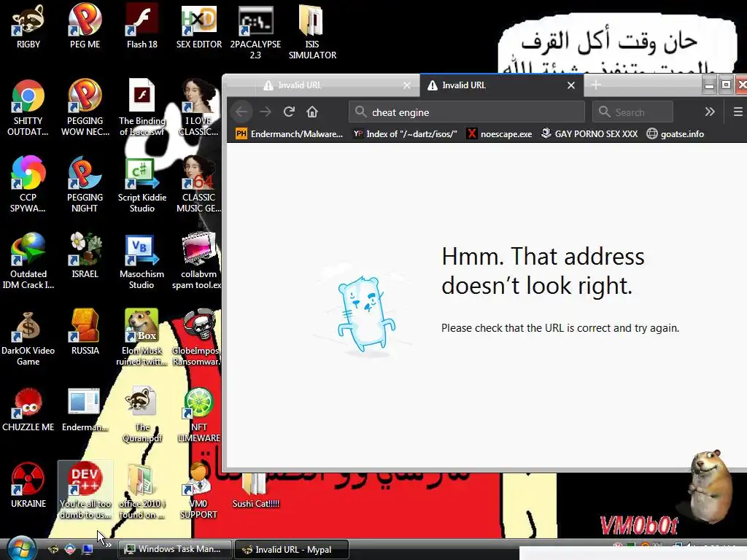Viewport: 747px width, 560px height.
Task: Expand the toolbar overflow chevron
Action: click(710, 112)
